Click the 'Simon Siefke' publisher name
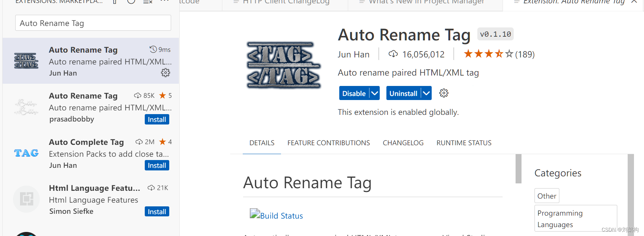 [x=71, y=212]
